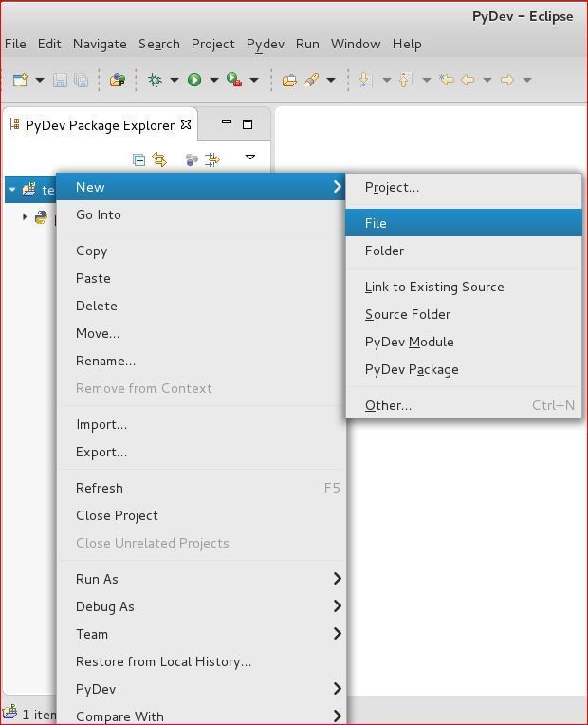Image resolution: width=588 pixels, height=725 pixels.
Task: Click the Debug bug icon
Action: click(x=155, y=80)
